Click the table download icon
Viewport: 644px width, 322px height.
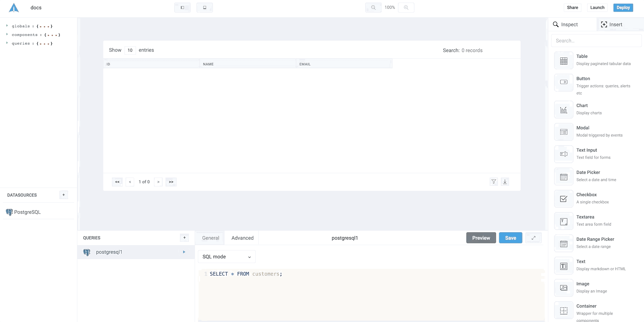505,182
